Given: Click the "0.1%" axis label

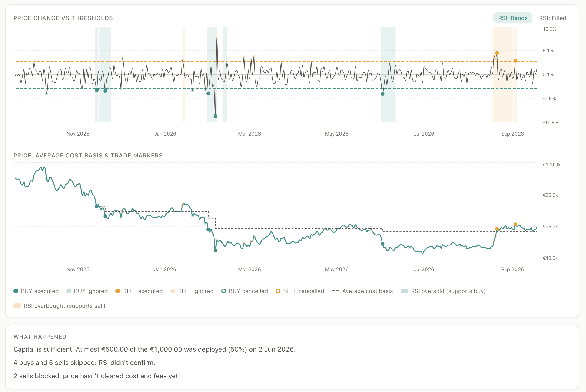Looking at the screenshot, I should (548, 74).
